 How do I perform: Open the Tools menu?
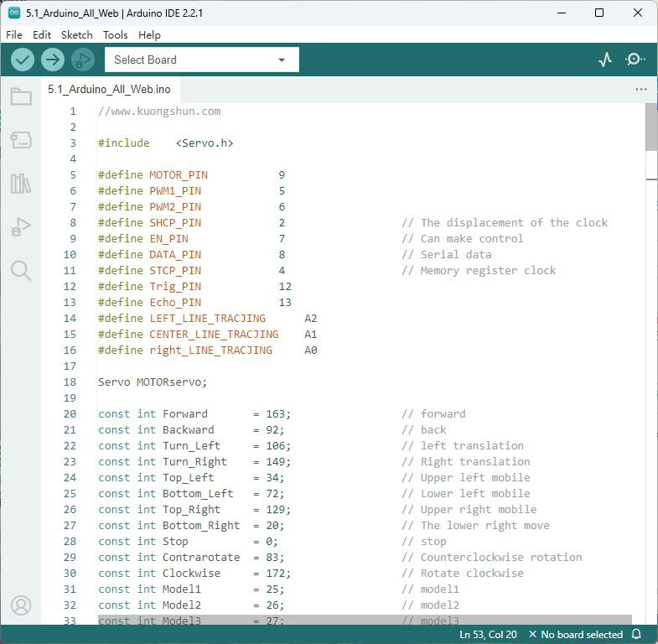[x=116, y=35]
